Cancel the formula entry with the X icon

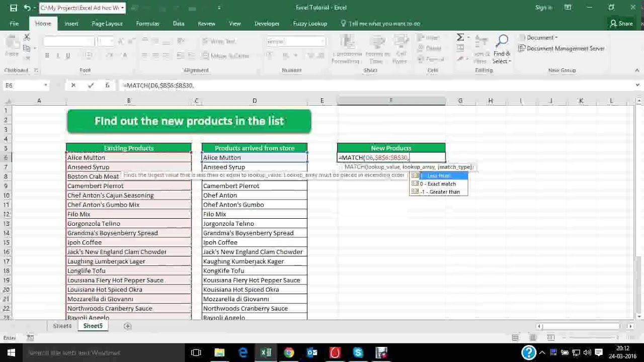point(73,85)
